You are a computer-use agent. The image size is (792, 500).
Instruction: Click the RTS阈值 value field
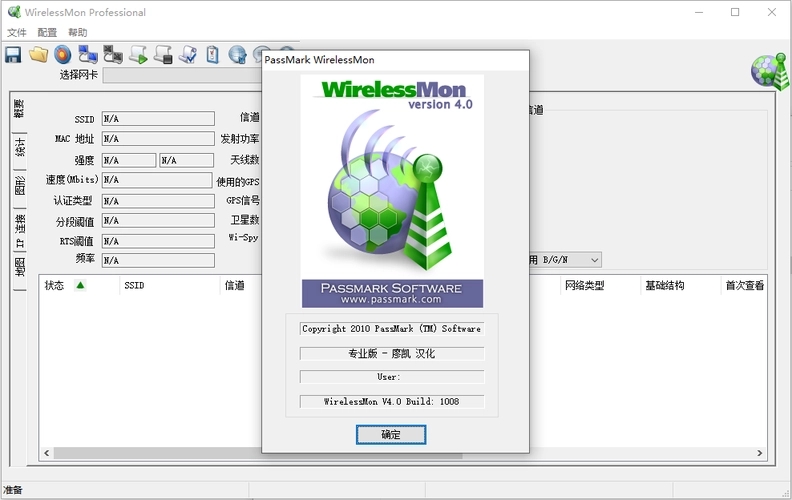coord(158,241)
